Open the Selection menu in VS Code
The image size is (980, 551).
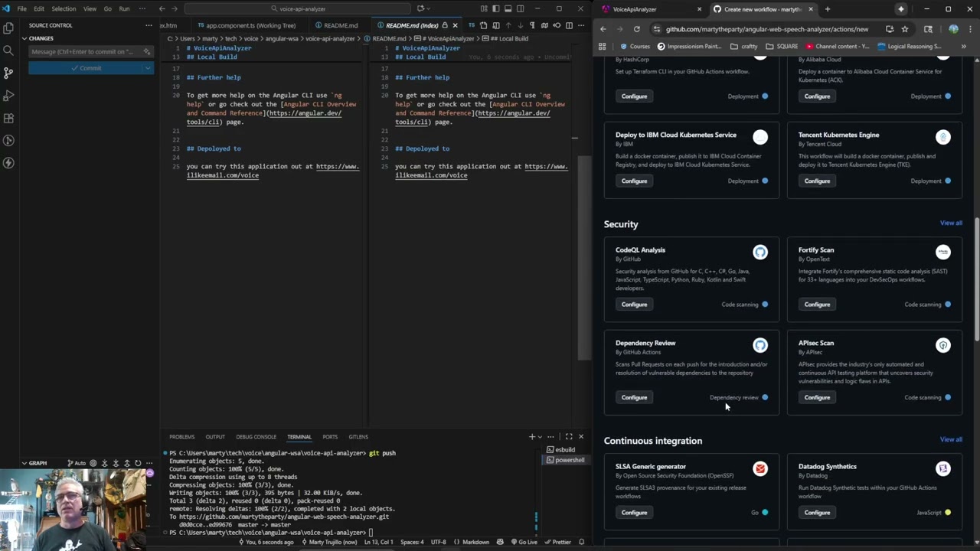pos(64,8)
